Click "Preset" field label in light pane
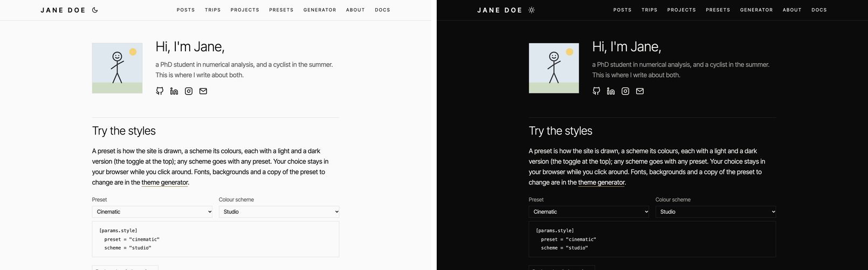This screenshot has height=270, width=868. point(100,200)
